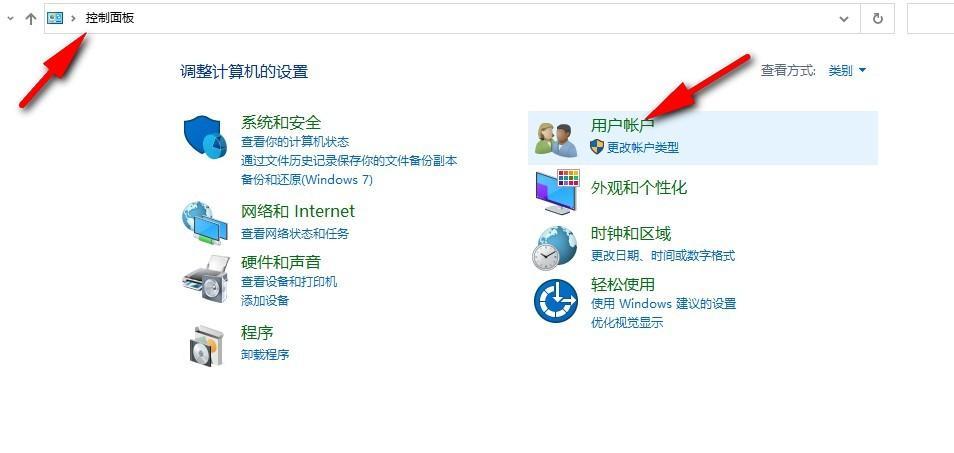The image size is (954, 453).
Task: Click the 更改帐户类型 link
Action: coord(642,147)
